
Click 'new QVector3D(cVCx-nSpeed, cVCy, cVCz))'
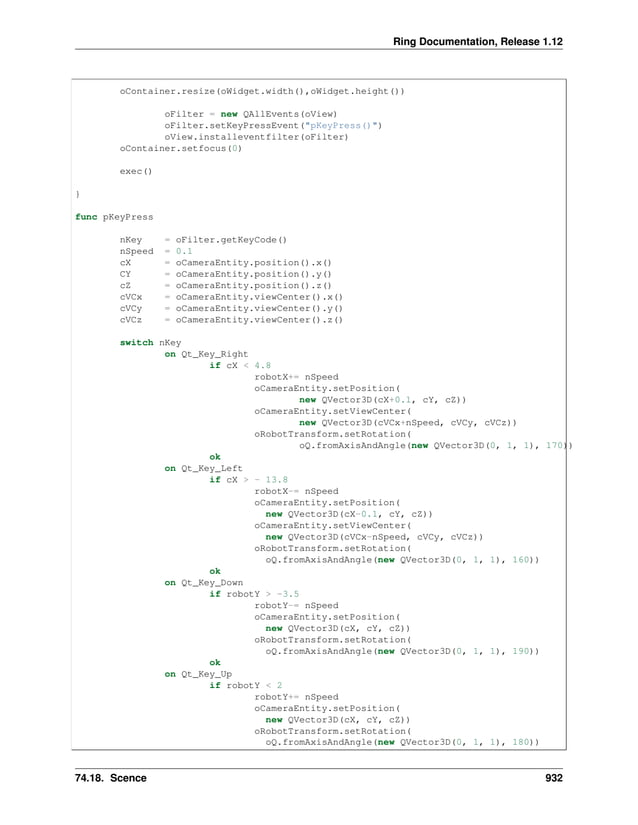click(x=374, y=537)
